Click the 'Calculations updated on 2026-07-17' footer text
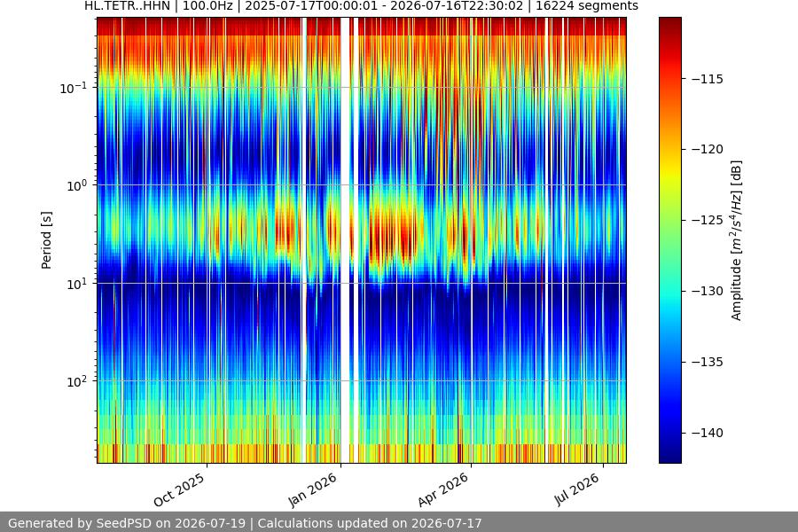The image size is (798, 532). [370, 523]
